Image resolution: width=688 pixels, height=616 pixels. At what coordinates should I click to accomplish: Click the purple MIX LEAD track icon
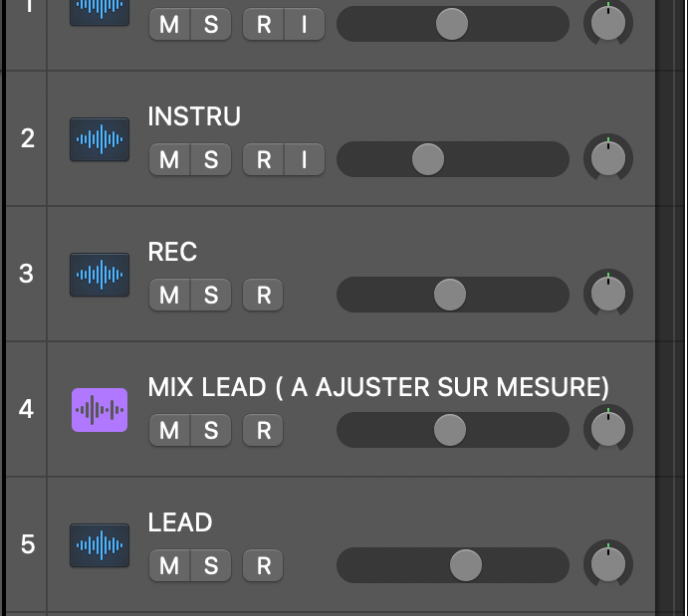100,409
